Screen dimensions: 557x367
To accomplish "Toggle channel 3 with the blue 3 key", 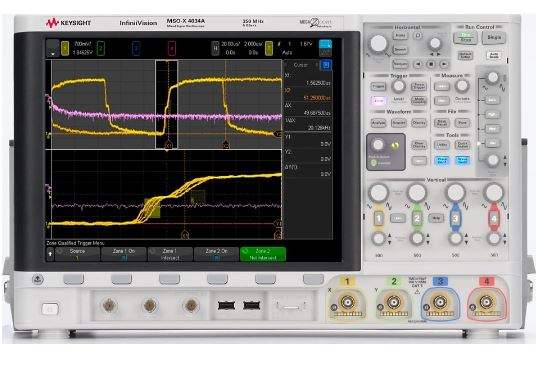I will tap(455, 218).
